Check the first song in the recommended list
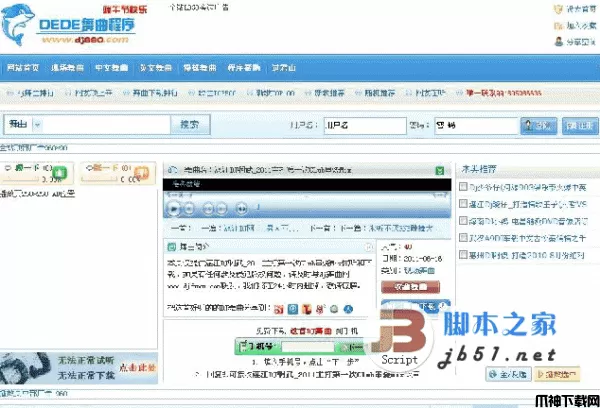 [x=463, y=187]
